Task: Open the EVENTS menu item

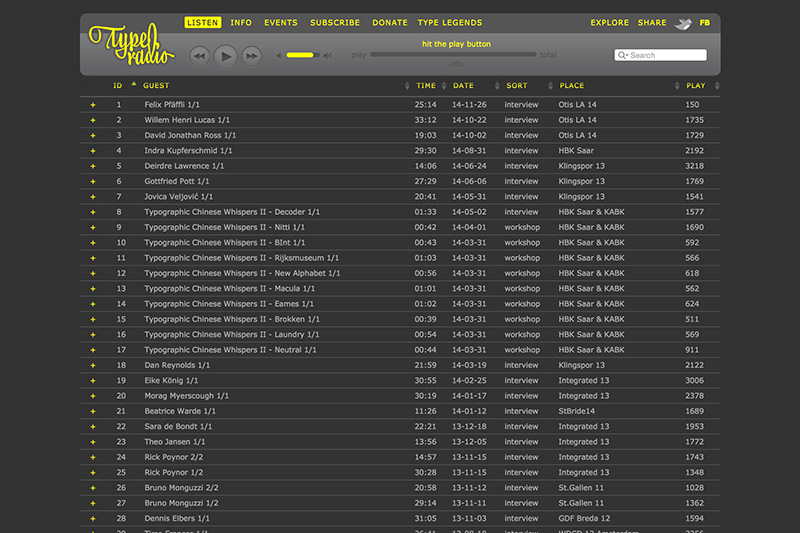Action: point(281,23)
